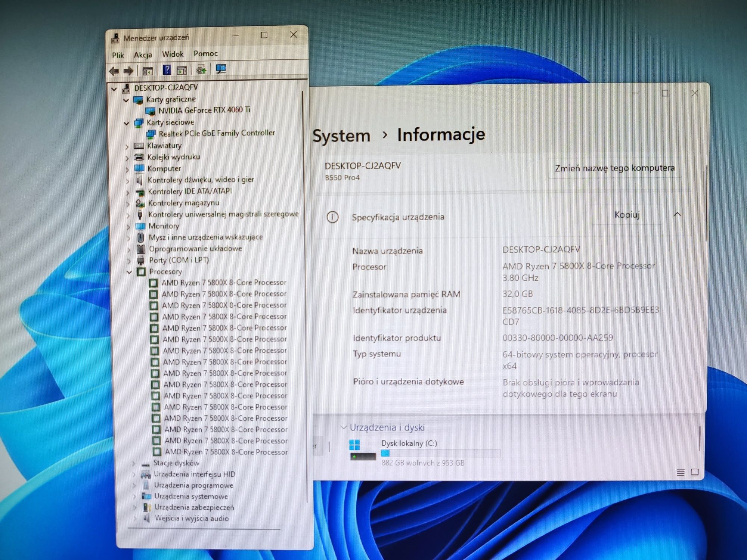Expand the Urządzenia systemowe node
The image size is (747, 560).
134,497
